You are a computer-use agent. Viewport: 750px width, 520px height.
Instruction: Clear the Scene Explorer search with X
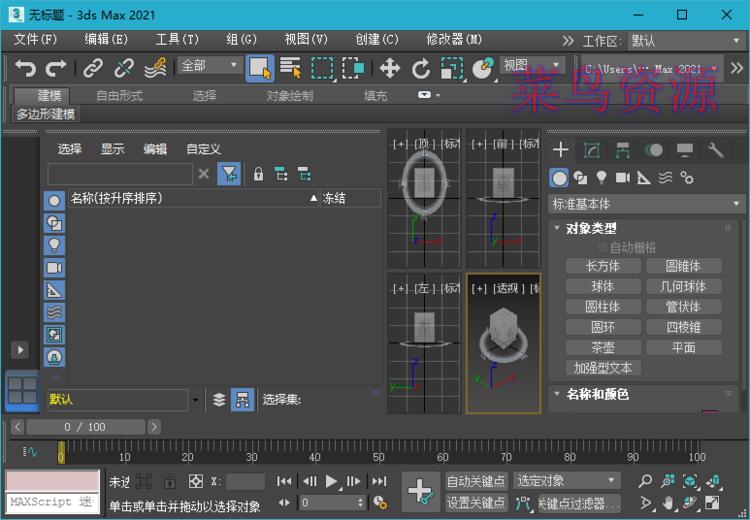[x=204, y=174]
